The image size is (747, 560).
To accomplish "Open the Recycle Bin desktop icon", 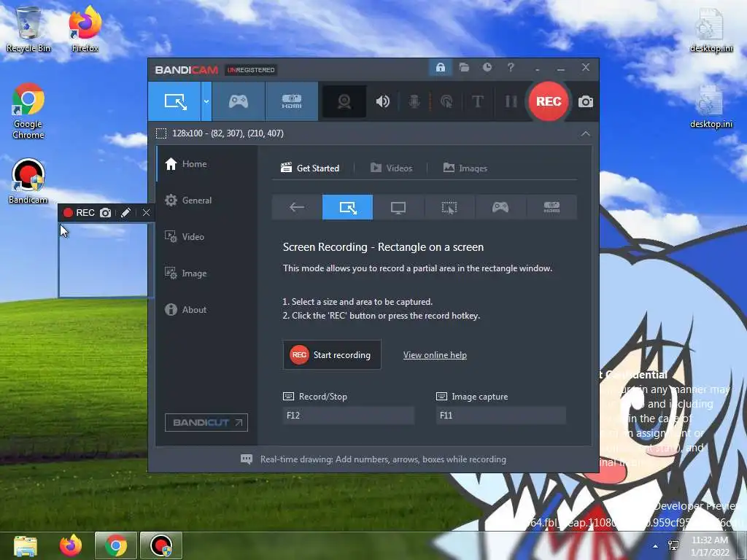I will (x=28, y=29).
